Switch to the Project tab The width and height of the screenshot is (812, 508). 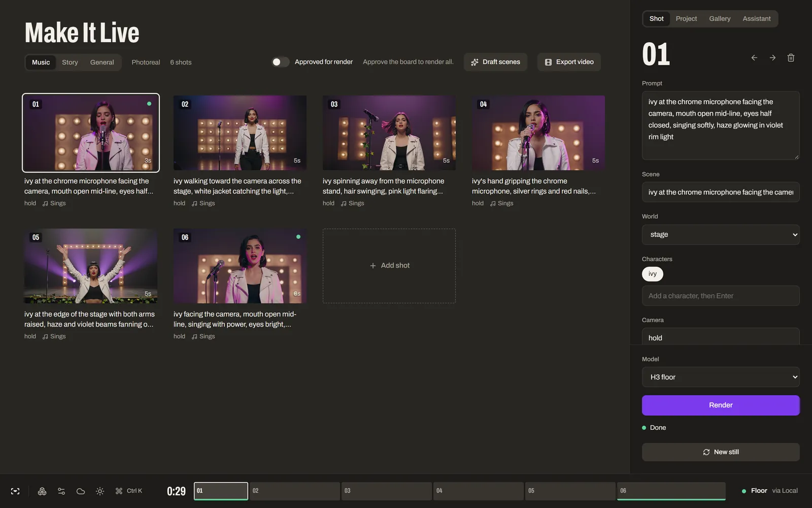click(686, 19)
